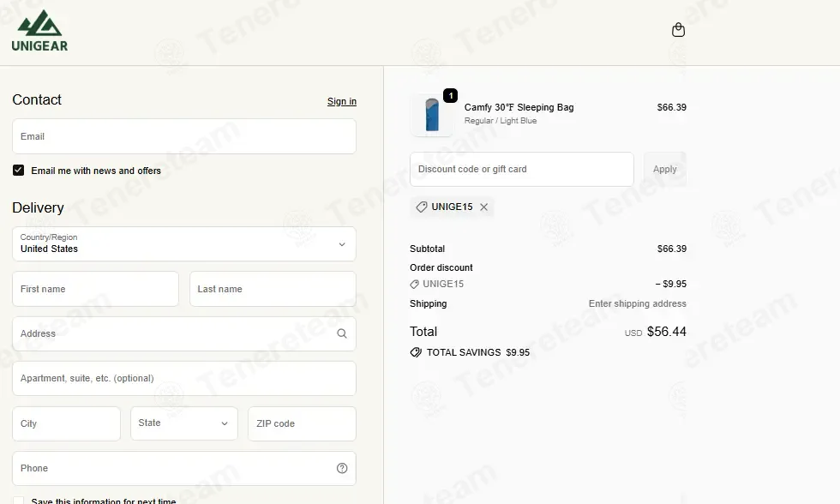Click the Total Savings tag icon
Image resolution: width=840 pixels, height=504 pixels.
416,352
